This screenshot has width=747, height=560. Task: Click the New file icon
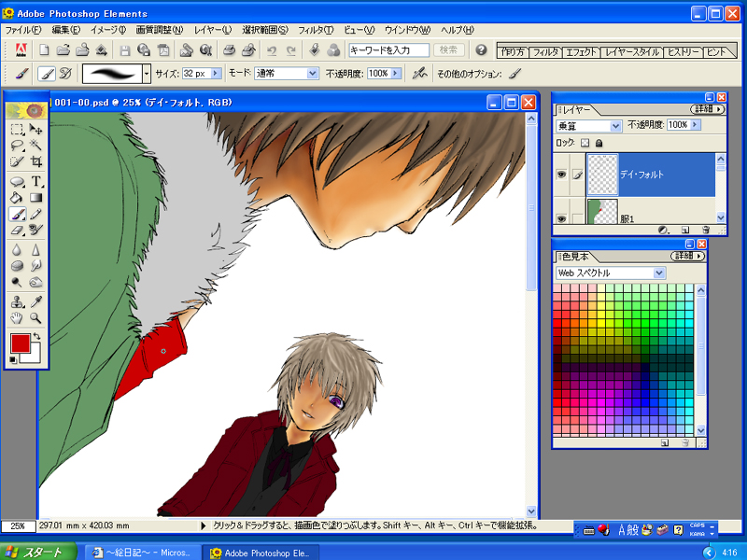click(44, 49)
